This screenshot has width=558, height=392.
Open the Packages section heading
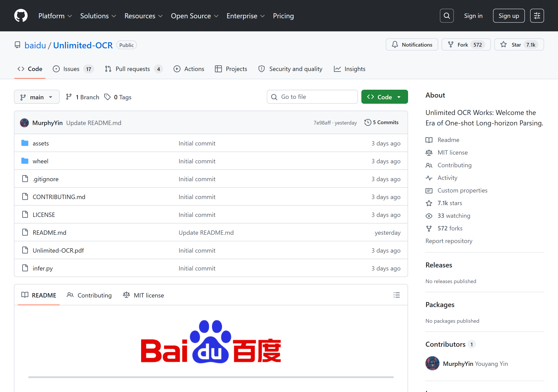coord(440,305)
